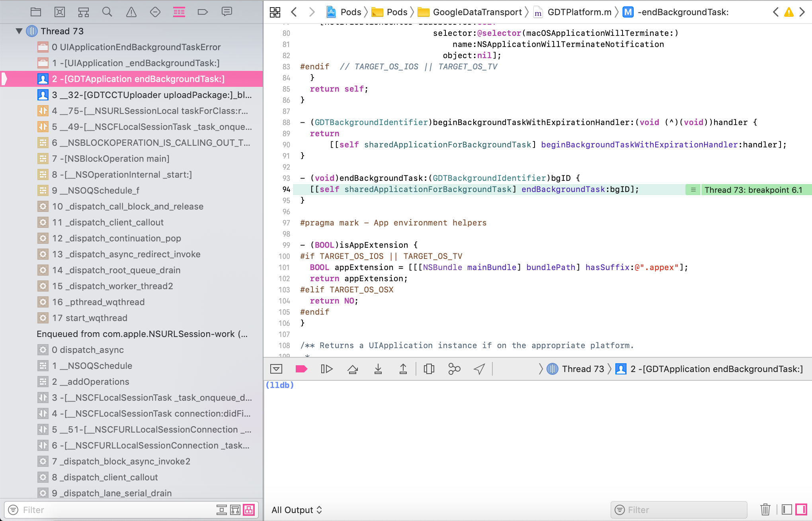Screen dimensions: 812x521
Task: Clear the console with trash icon
Action: [765, 509]
